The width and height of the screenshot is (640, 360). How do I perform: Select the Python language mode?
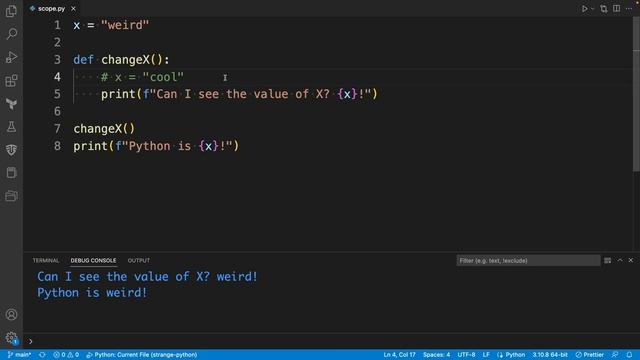tap(515, 355)
